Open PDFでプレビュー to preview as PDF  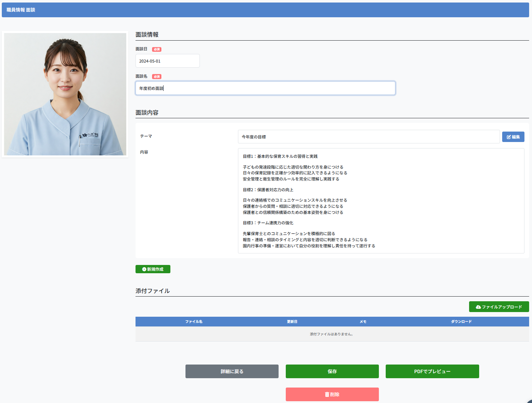pos(432,371)
